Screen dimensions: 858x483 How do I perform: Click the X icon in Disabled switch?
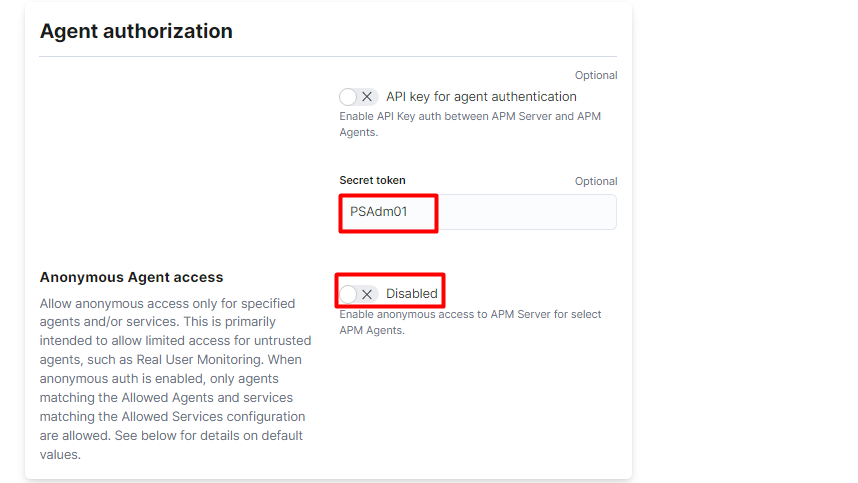point(367,294)
